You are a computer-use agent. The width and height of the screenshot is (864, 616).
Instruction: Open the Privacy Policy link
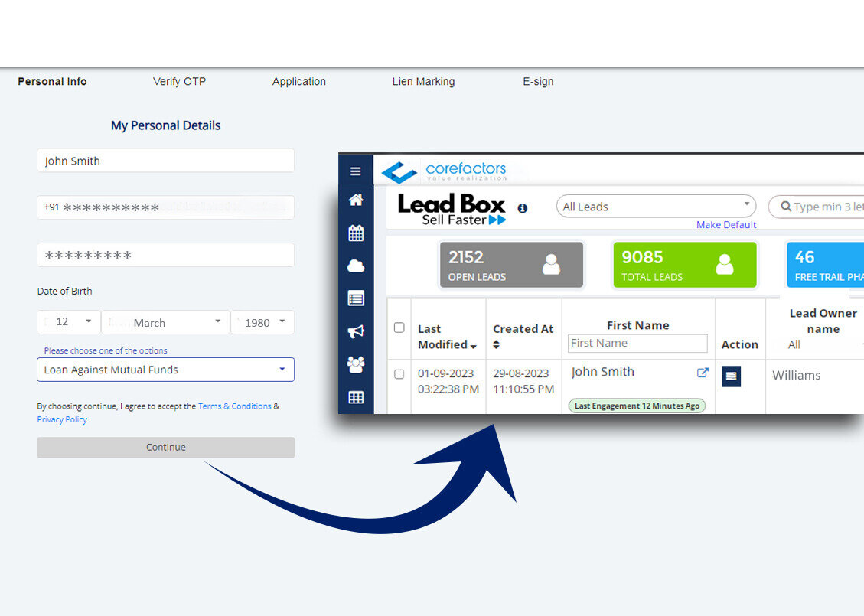point(62,419)
